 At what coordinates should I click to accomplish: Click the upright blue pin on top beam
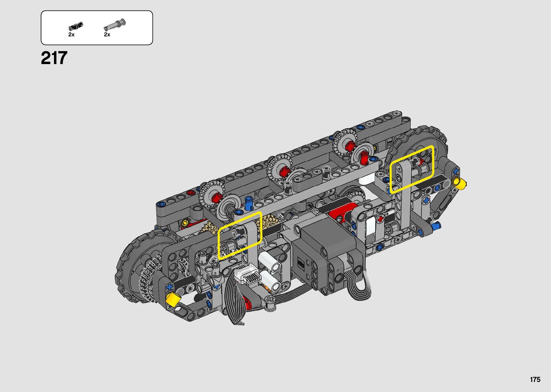[x=248, y=202]
